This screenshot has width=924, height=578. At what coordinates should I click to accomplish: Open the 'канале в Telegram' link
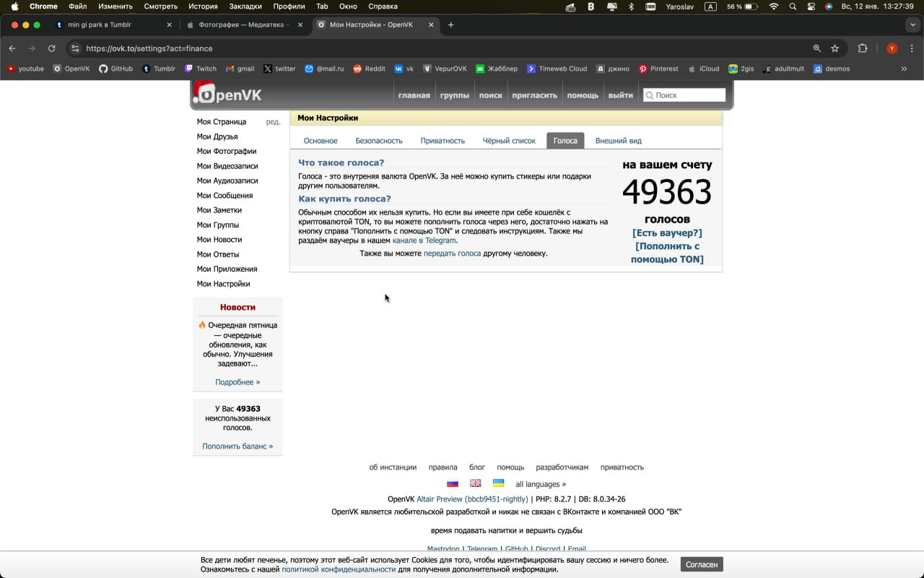[x=424, y=241]
